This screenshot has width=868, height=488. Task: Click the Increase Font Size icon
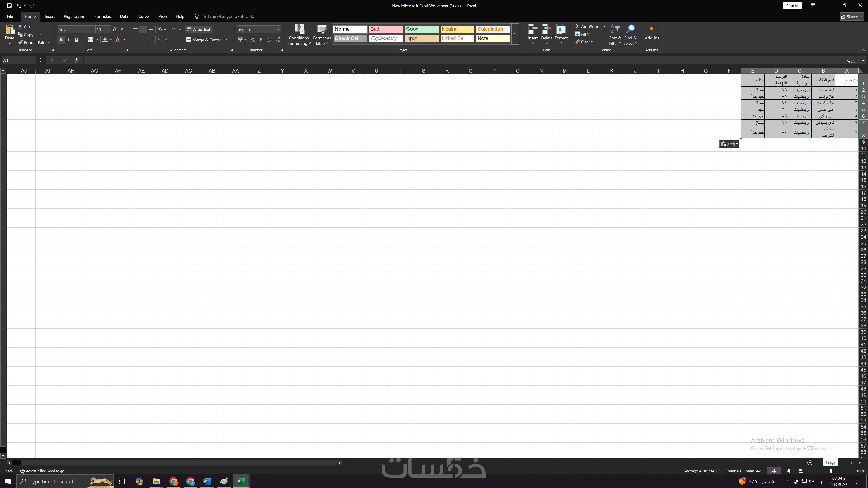click(x=115, y=30)
